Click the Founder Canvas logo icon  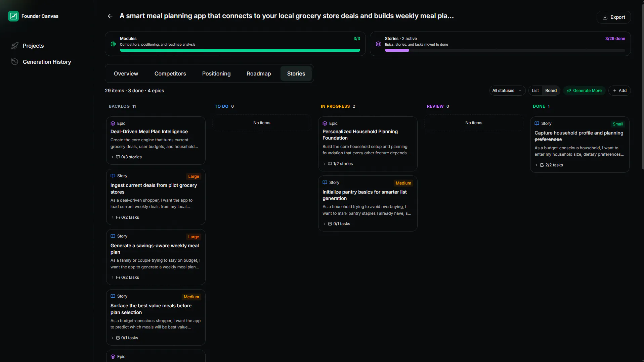(13, 16)
